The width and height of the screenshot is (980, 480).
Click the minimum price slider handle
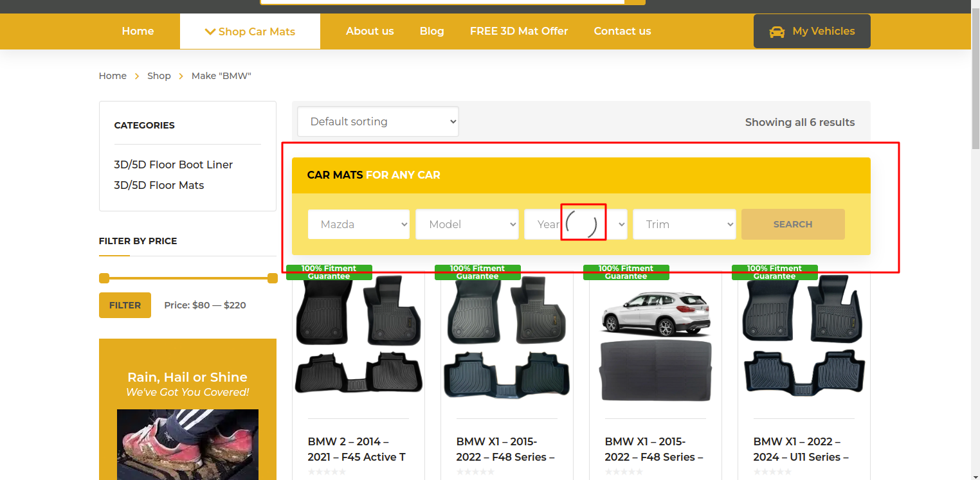coord(104,278)
